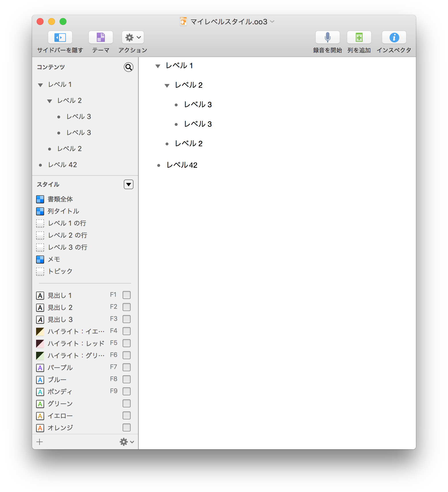This screenshot has width=448, height=492.
Task: Click the plus icon to add a style
Action: click(40, 442)
